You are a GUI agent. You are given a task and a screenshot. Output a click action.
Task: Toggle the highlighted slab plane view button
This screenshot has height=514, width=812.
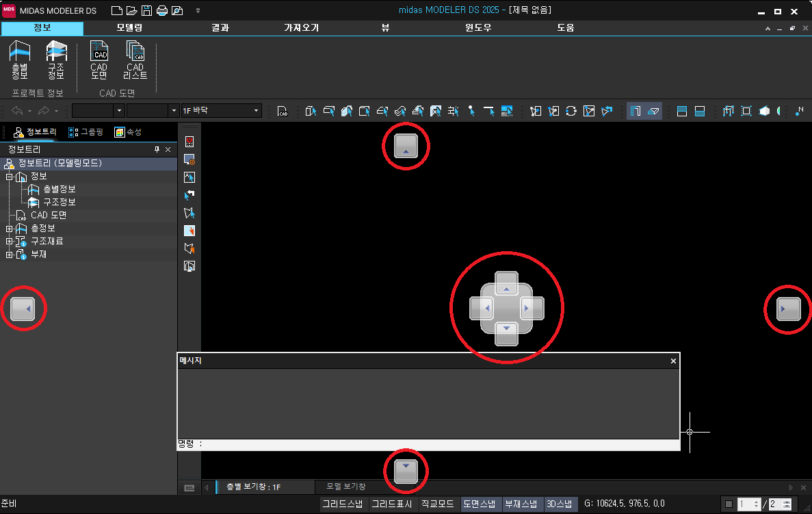pyautogui.click(x=653, y=111)
